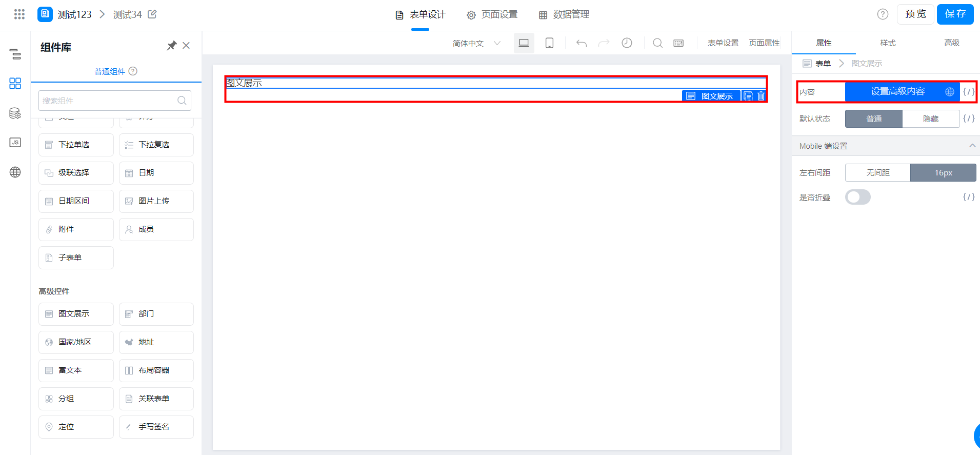Switch to mobile preview device icon
Viewport: 980px width, 455px height.
click(x=549, y=43)
